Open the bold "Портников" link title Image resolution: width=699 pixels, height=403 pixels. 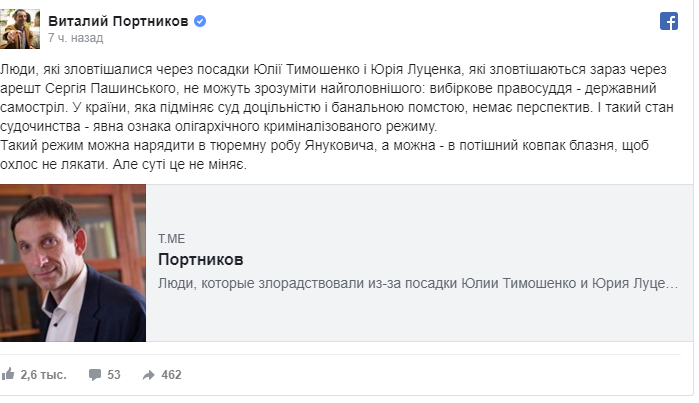coord(201,260)
